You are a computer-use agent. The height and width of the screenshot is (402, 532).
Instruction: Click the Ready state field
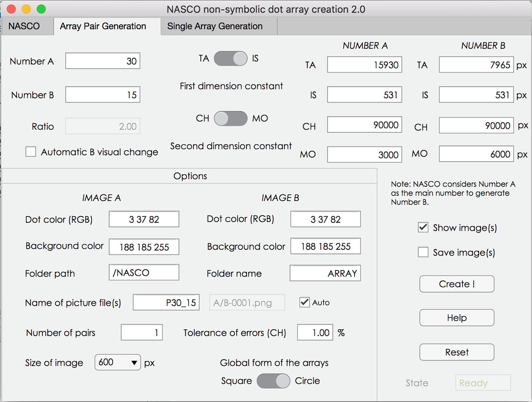(483, 383)
